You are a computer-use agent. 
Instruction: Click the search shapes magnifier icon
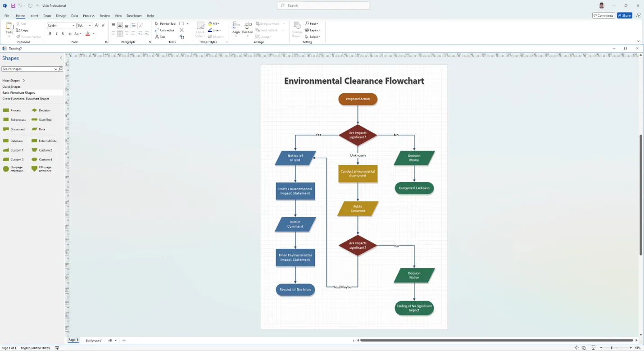[x=61, y=69]
